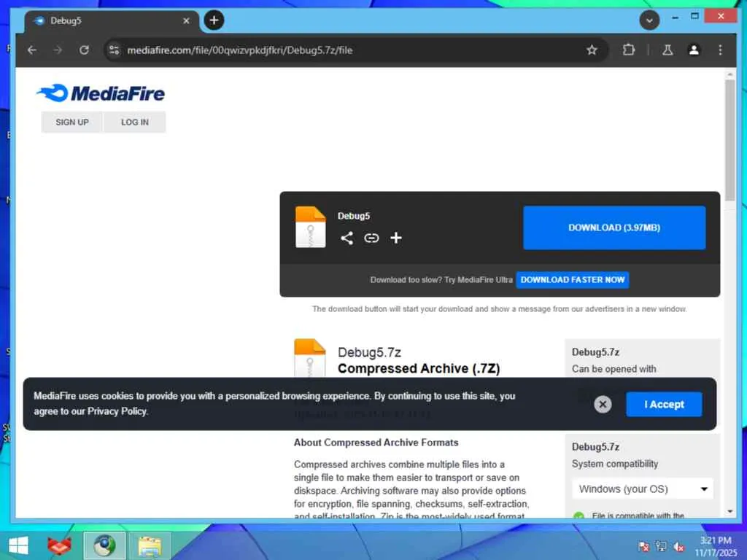
Task: Click the page vertical scrollbar thumb
Action: pos(729,141)
